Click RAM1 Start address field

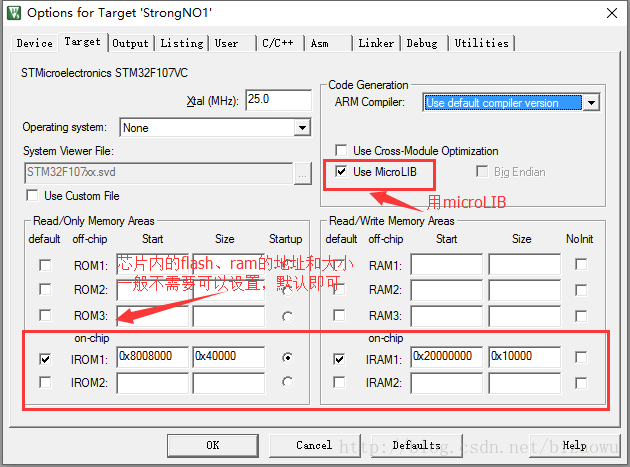[446, 264]
